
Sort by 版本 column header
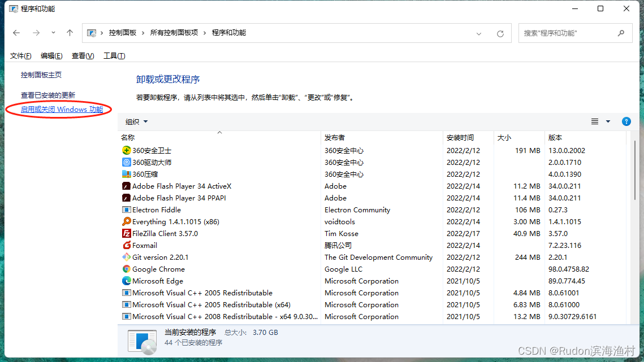pos(585,137)
